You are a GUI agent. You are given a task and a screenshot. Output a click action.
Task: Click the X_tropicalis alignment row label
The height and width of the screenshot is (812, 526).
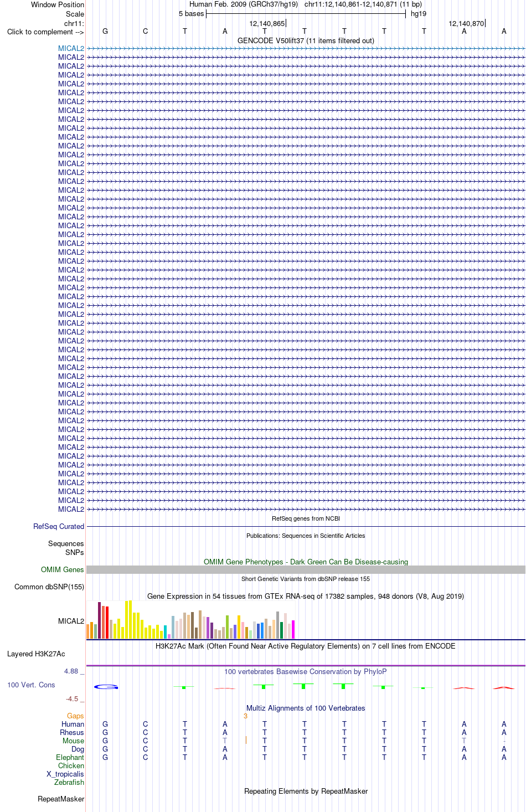click(65, 774)
